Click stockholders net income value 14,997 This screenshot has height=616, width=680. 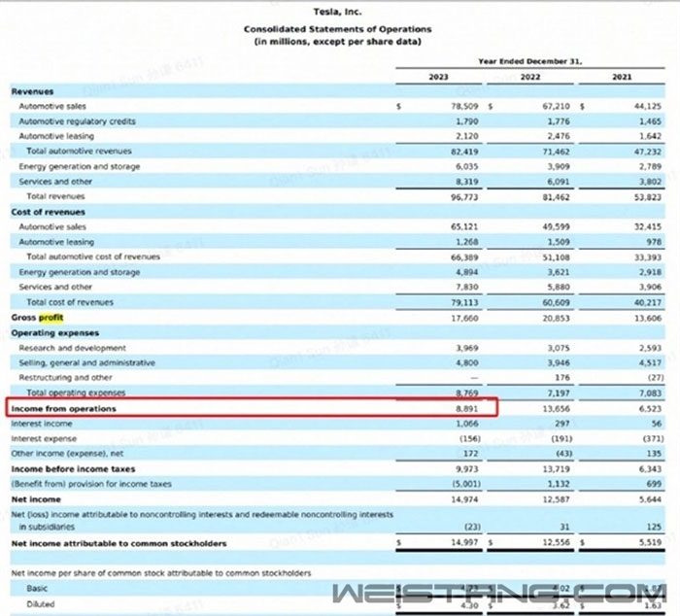[464, 543]
